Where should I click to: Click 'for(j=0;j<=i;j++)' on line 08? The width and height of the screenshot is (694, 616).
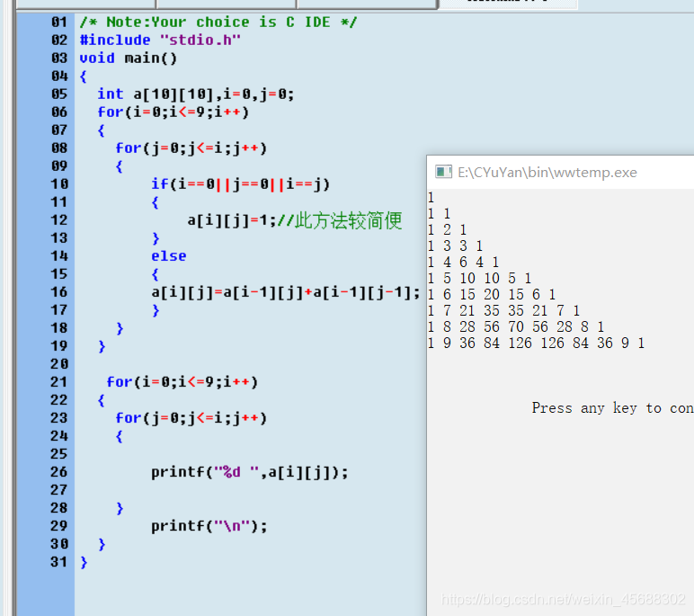191,147
